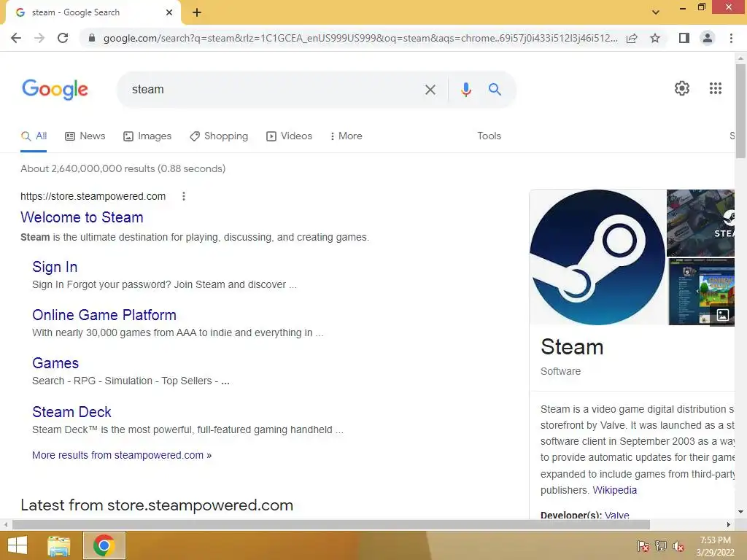The width and height of the screenshot is (747, 560).
Task: Start voice search with the microphone
Action: 466,90
